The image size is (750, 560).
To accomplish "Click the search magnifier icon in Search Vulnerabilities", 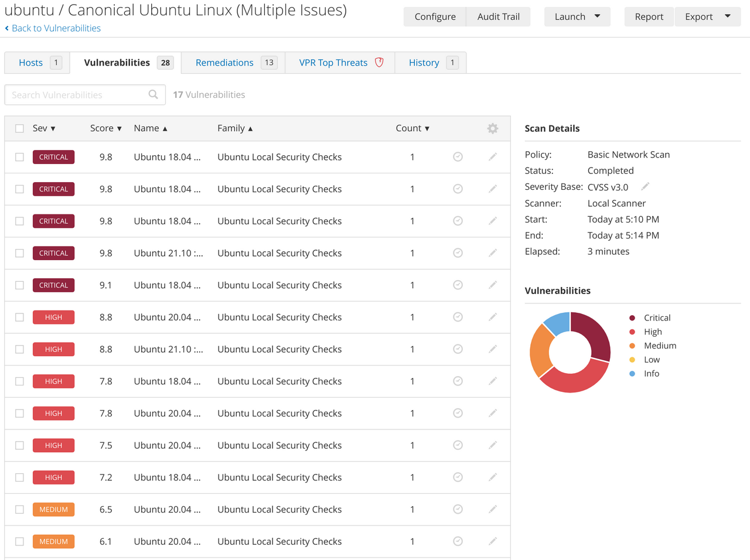I will pos(153,94).
